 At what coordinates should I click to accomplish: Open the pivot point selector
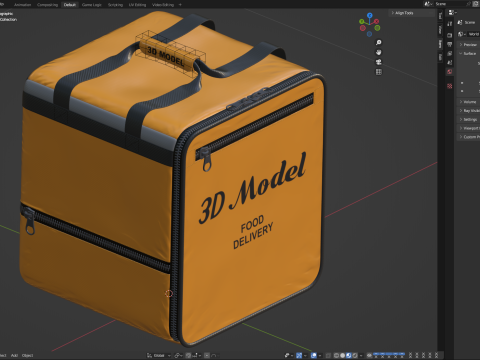tap(178, 355)
